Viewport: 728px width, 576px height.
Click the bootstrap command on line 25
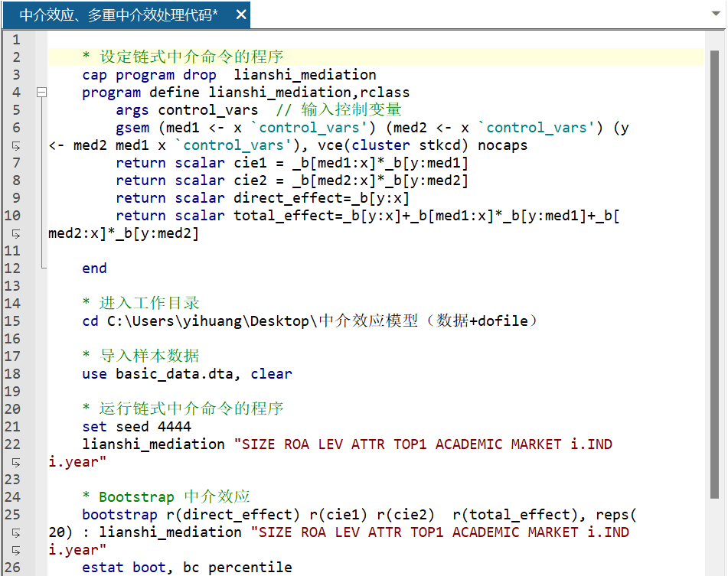coord(119,514)
